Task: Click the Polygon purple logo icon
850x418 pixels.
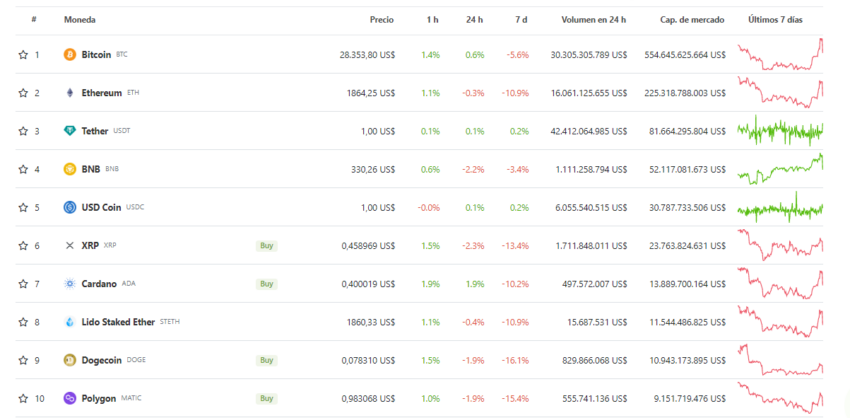Action: point(70,398)
